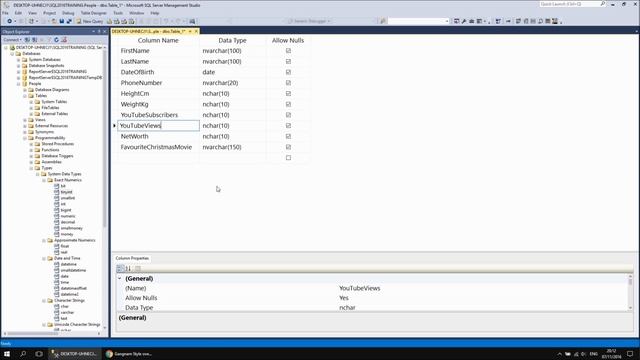Click the float data type icon

57,246
